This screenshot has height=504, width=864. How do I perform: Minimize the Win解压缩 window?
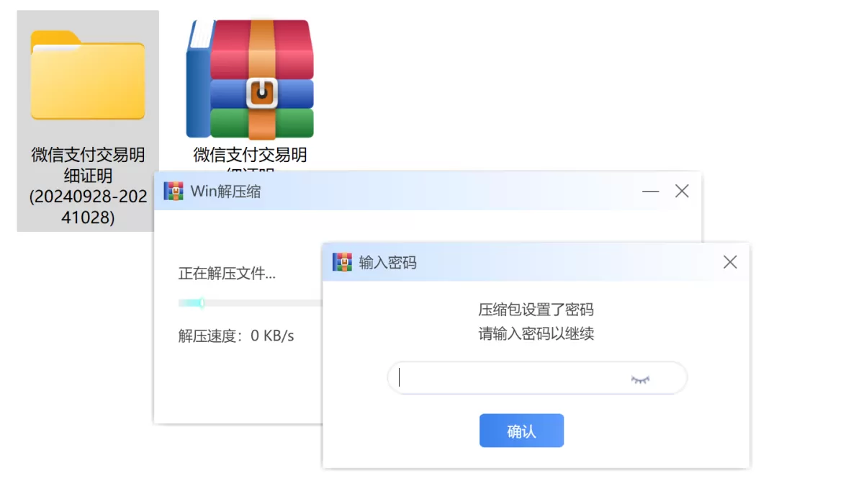pos(651,192)
